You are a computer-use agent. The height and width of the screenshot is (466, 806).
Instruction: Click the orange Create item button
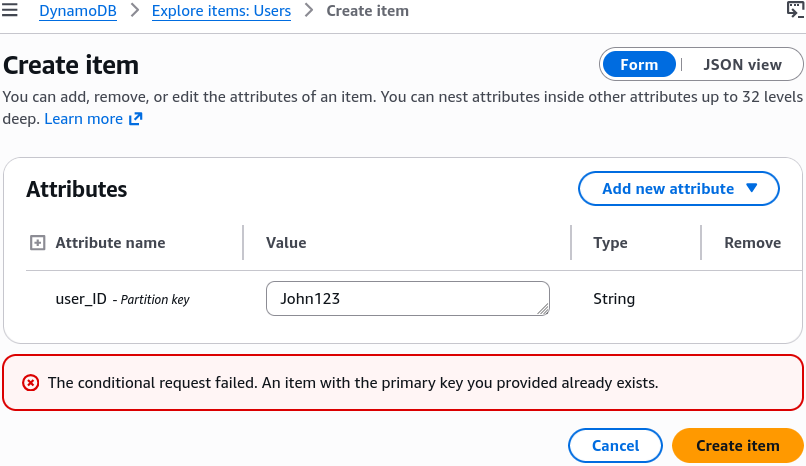(x=738, y=445)
